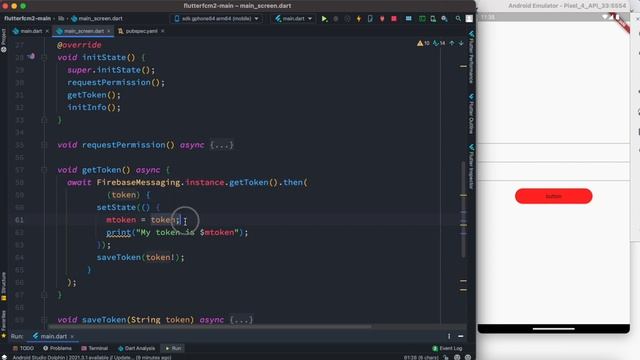Go to next highlighted error arrow
Viewport: 640px width, 360px height.
461,43
